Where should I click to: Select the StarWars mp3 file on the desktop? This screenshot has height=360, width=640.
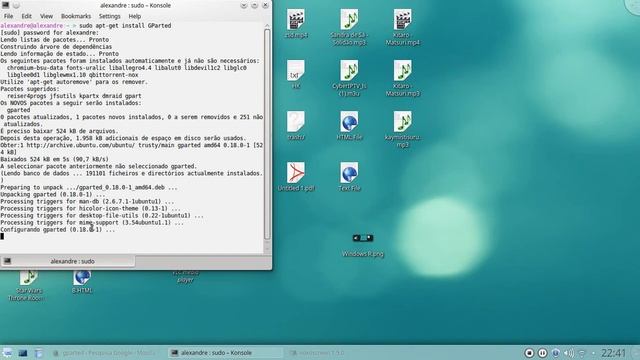(29, 286)
